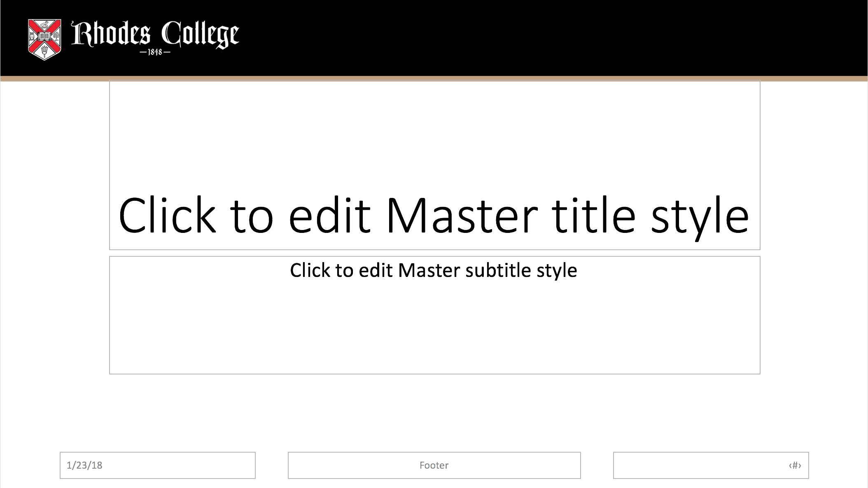Click the Rhodes College shield crest
The width and height of the screenshot is (868, 488).
point(44,40)
